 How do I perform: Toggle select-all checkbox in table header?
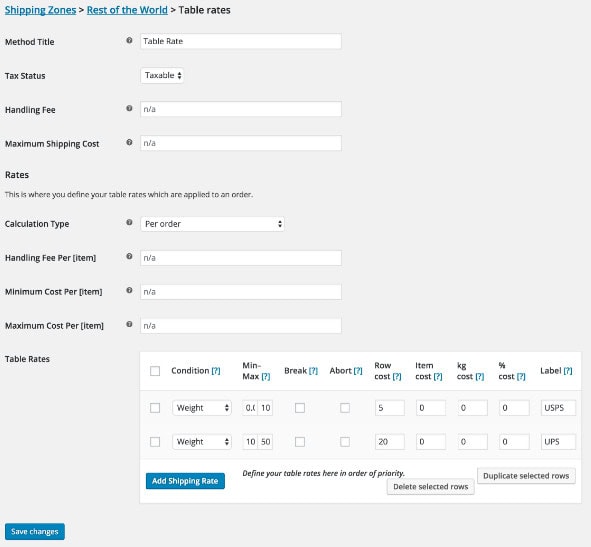155,371
